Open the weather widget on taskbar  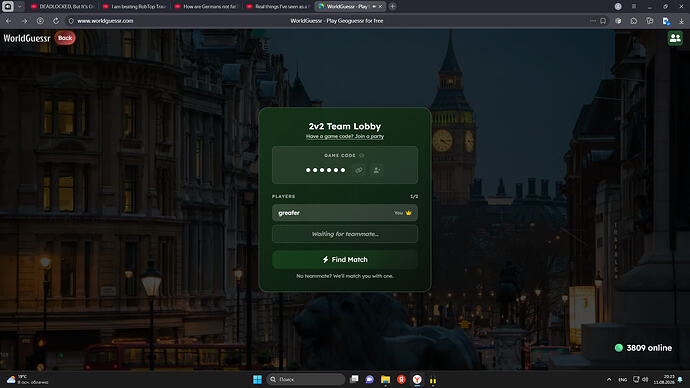pos(27,379)
